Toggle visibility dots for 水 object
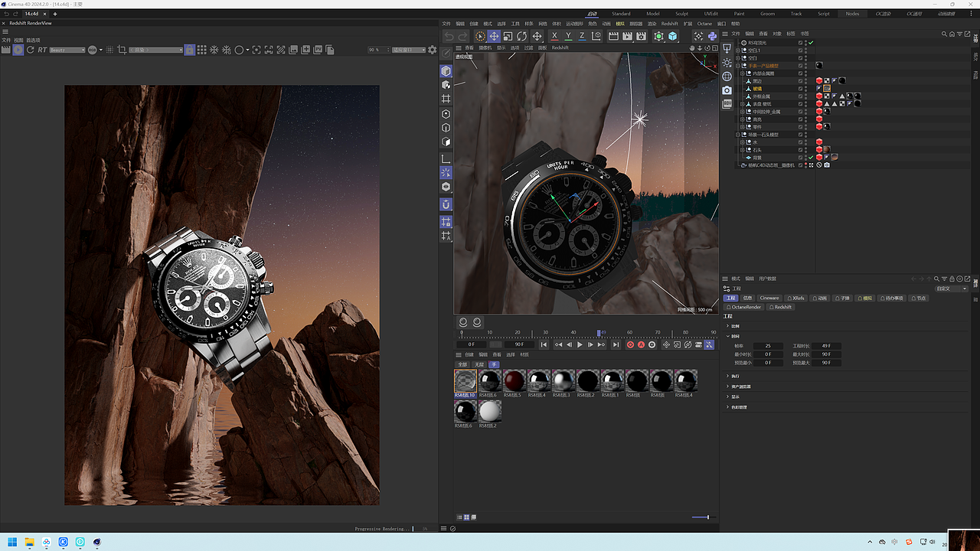This screenshot has height=551, width=980. (x=805, y=142)
